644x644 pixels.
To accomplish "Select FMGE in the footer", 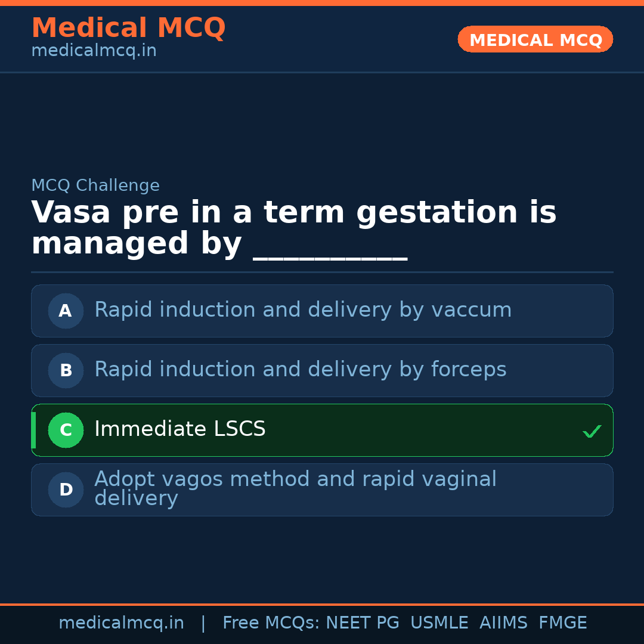I will click(x=562, y=623).
